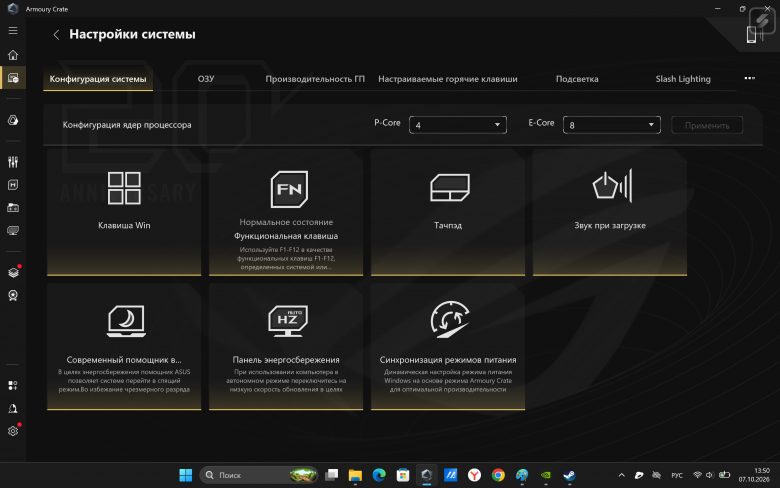This screenshot has width=780, height=488.
Task: Toggle the Панель энергосбережения tile
Action: click(286, 347)
